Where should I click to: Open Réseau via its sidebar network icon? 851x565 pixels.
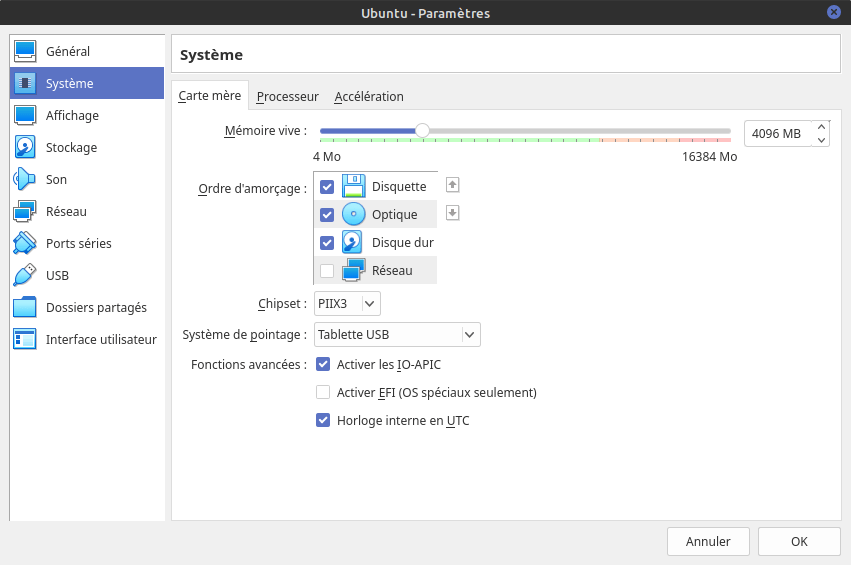point(25,211)
